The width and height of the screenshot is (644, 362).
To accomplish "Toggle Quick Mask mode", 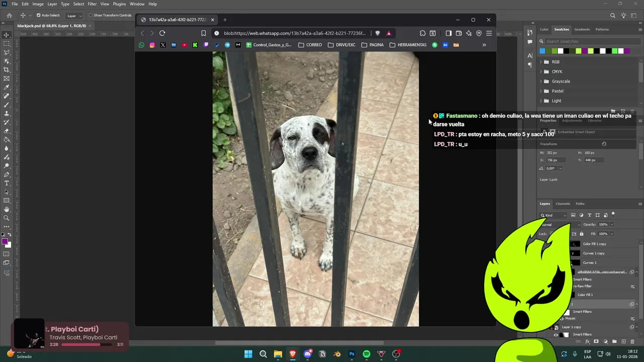I will click(7, 254).
